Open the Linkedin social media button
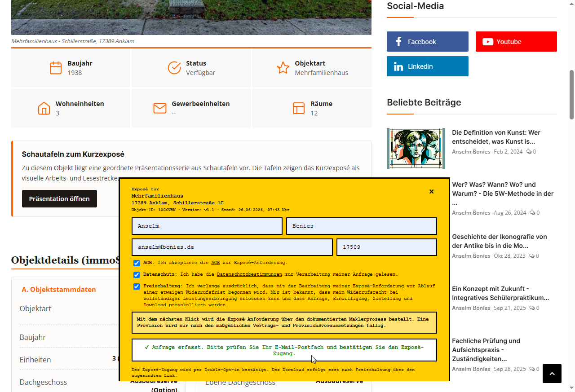The image size is (575, 392). [x=428, y=66]
